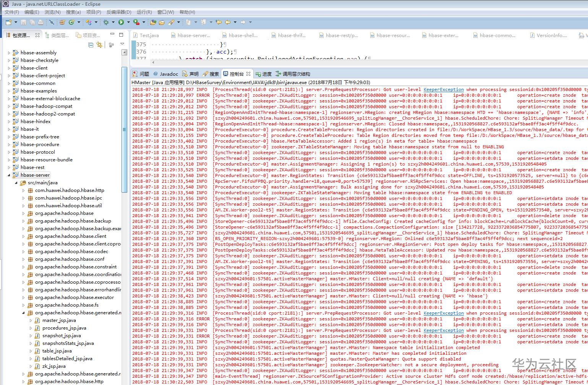Open the Search dropdown arrow
The width and height of the screenshot is (588, 385).
178,23
